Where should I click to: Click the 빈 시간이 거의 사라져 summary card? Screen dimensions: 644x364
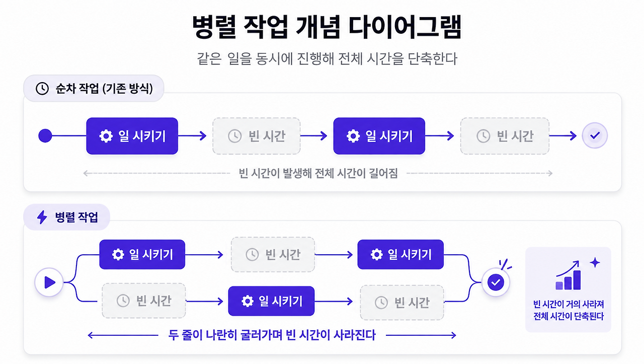coord(568,289)
